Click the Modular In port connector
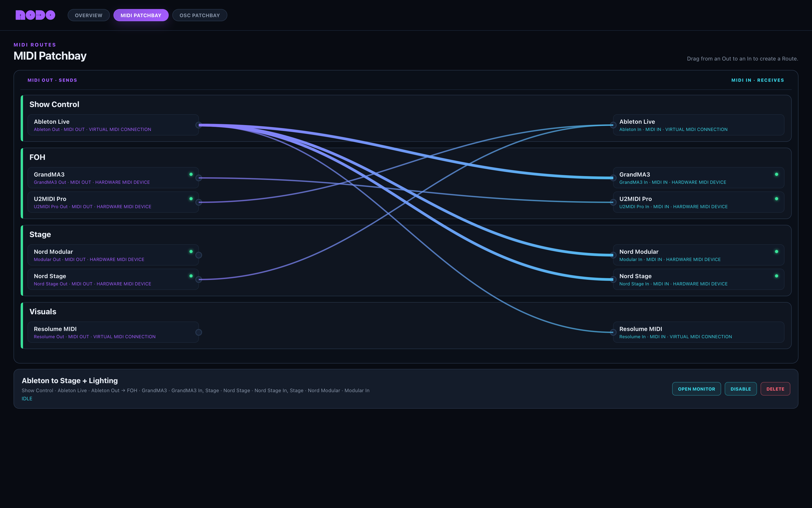 coord(613,255)
